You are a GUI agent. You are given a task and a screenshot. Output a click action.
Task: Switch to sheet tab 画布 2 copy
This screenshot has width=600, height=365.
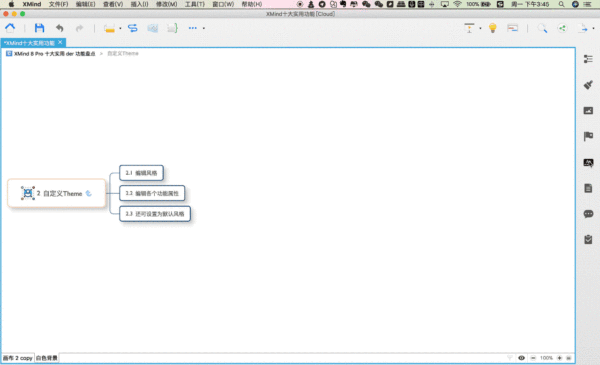18,358
